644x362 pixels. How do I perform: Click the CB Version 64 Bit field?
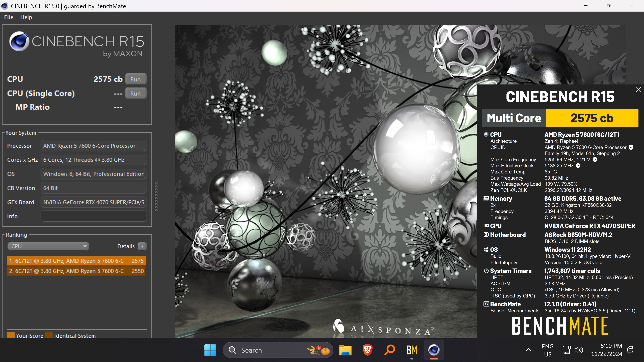click(94, 188)
